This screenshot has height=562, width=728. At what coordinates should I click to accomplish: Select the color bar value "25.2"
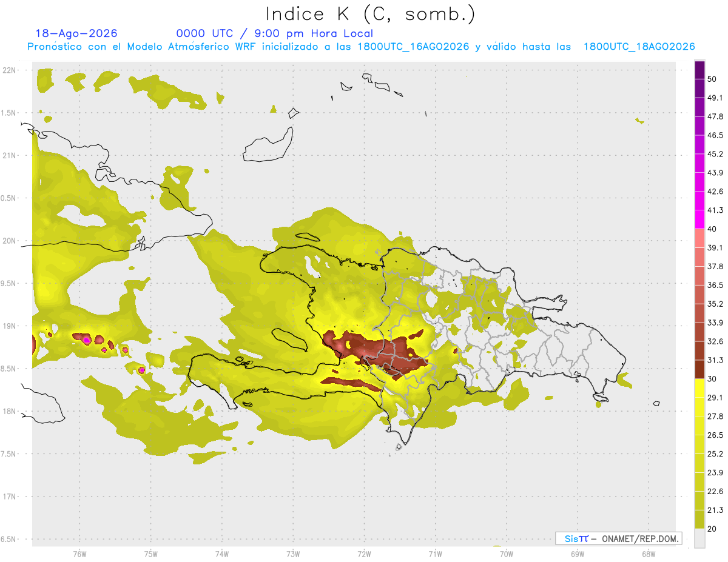pyautogui.click(x=715, y=453)
